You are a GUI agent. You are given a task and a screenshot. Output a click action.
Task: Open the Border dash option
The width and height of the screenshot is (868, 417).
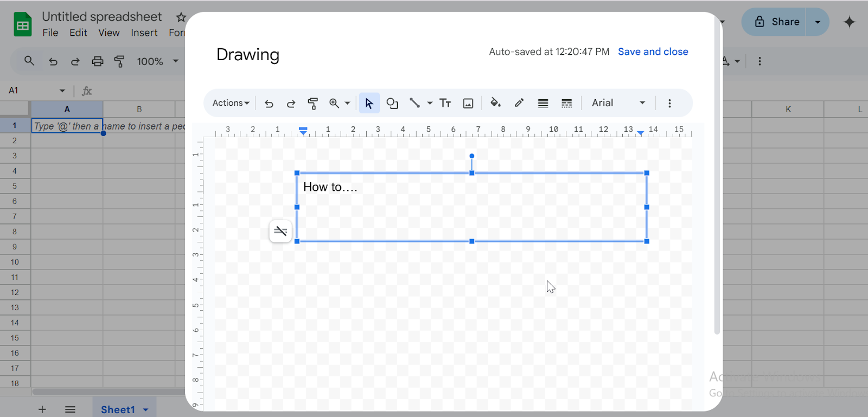coord(567,103)
